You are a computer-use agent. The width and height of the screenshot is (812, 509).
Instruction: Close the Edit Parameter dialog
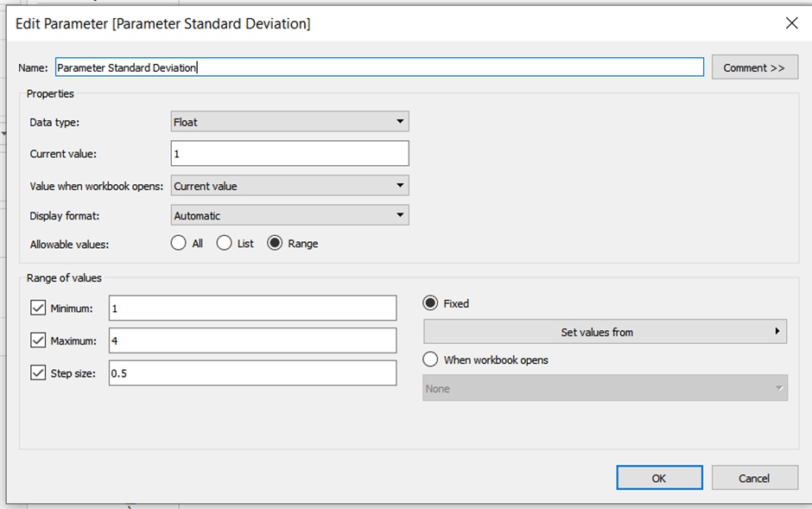(790, 23)
